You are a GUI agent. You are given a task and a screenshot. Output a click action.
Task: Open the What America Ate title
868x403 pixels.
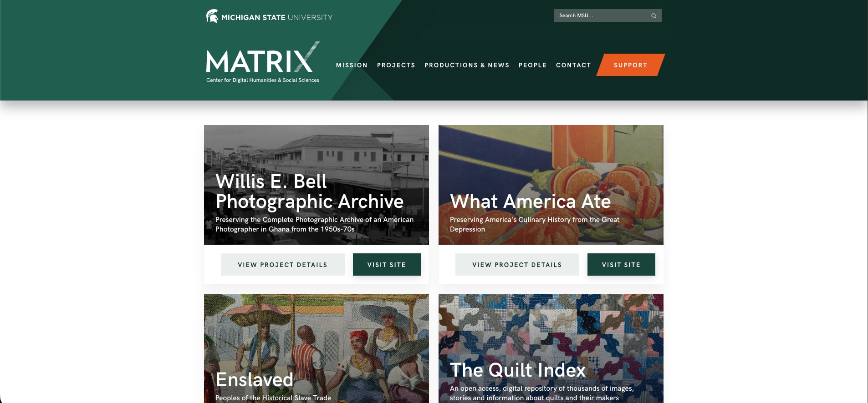(530, 201)
